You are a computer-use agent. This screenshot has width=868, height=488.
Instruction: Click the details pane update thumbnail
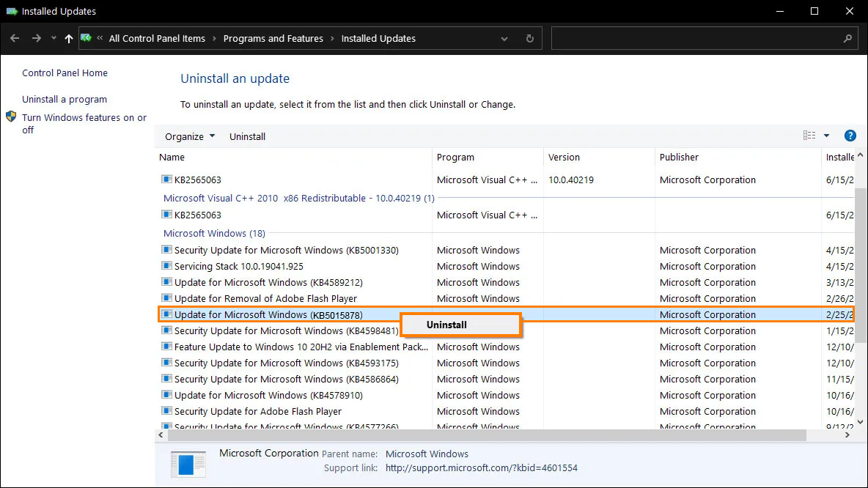[x=188, y=464]
